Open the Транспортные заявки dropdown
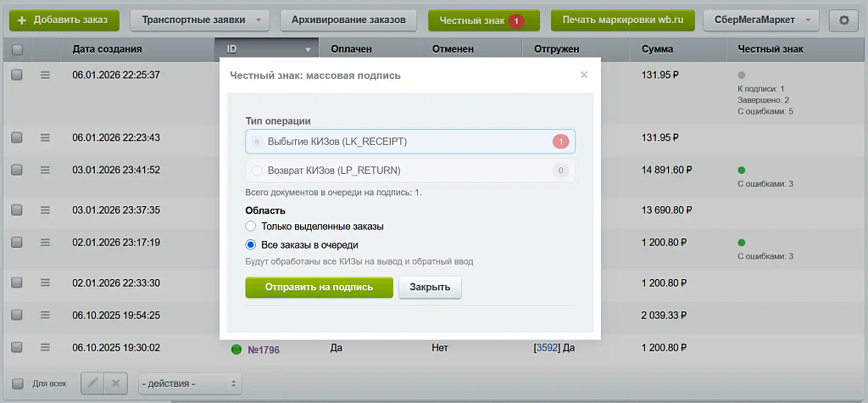The image size is (868, 403). click(200, 20)
